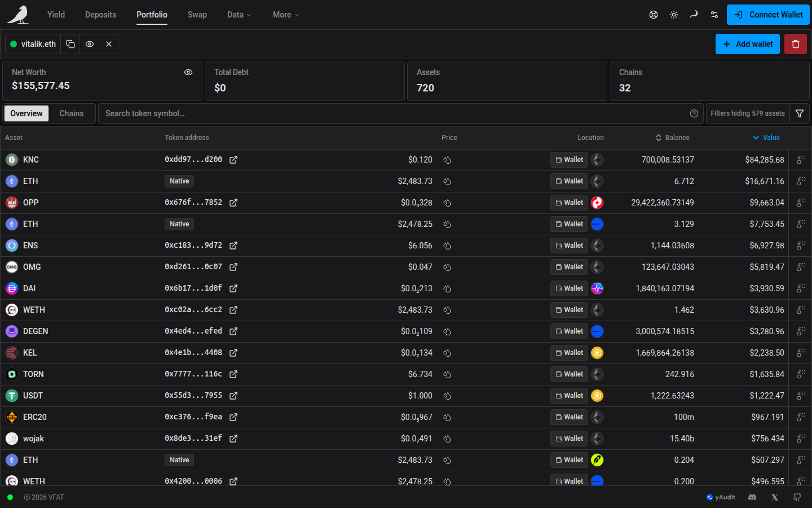This screenshot has height=508, width=812.
Task: Open the yAudit link in footer
Action: 721,497
